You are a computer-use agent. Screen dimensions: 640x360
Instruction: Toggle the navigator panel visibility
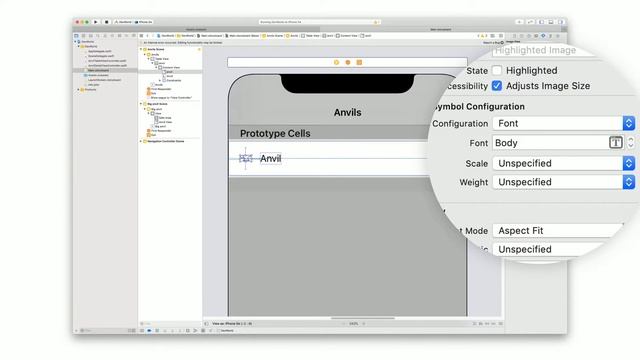pos(541,22)
